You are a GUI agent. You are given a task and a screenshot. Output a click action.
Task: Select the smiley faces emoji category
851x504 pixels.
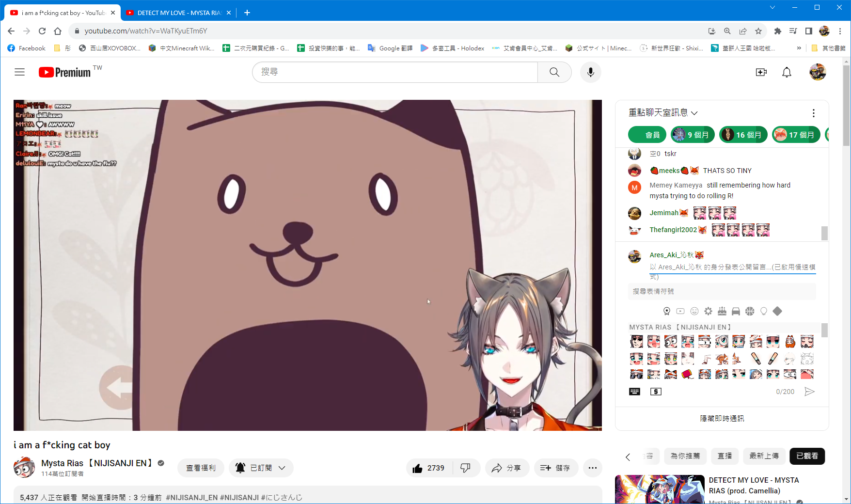coord(694,311)
